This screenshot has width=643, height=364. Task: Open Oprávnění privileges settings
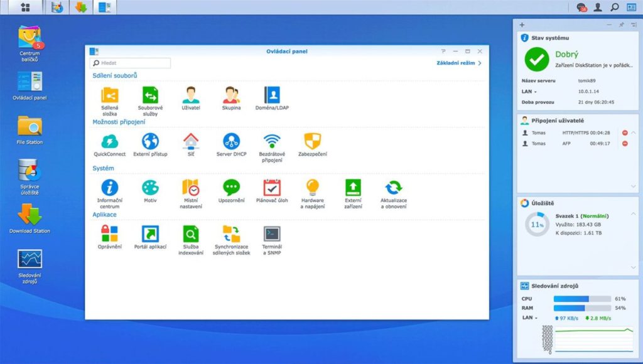coord(109,237)
